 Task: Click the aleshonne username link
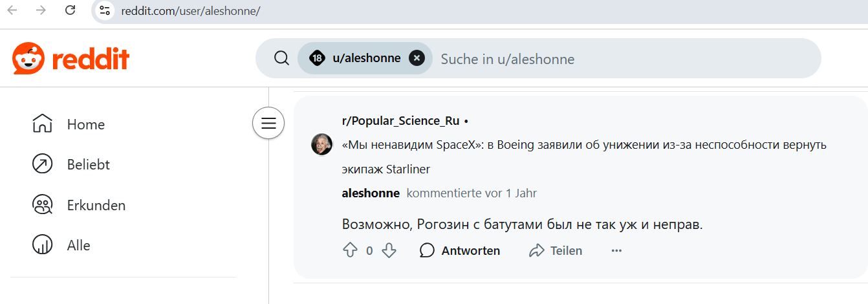371,193
